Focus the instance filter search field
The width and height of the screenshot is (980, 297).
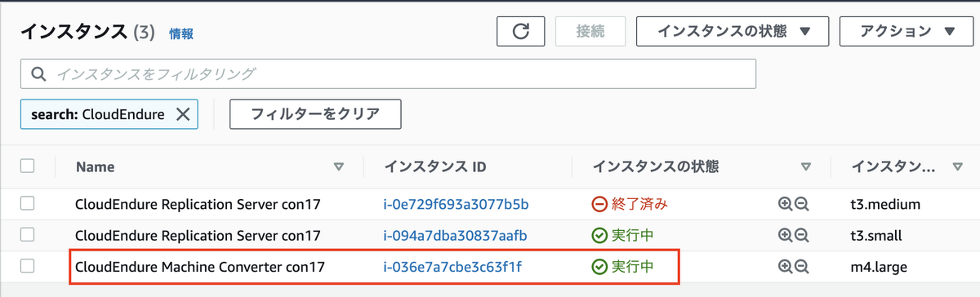[388, 73]
